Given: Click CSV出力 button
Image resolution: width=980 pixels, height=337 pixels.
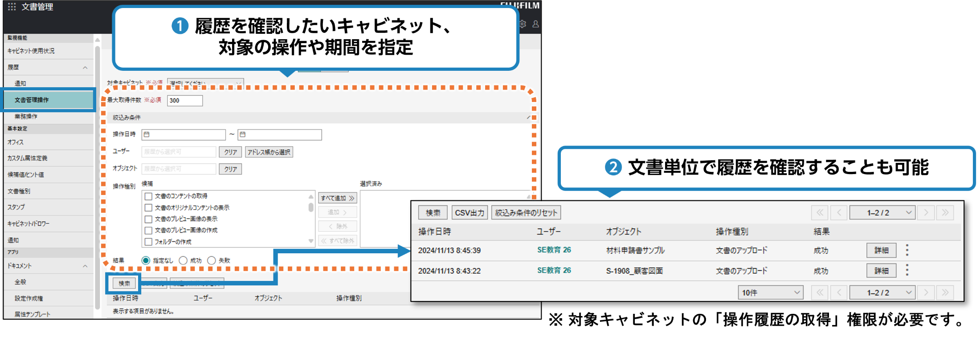Looking at the screenshot, I should click(x=470, y=212).
